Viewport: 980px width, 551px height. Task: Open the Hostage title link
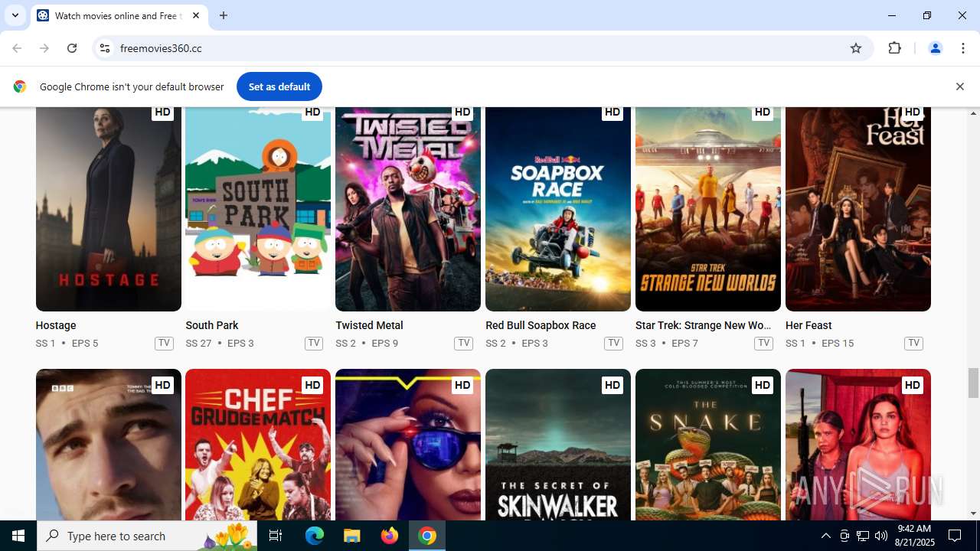coord(56,325)
